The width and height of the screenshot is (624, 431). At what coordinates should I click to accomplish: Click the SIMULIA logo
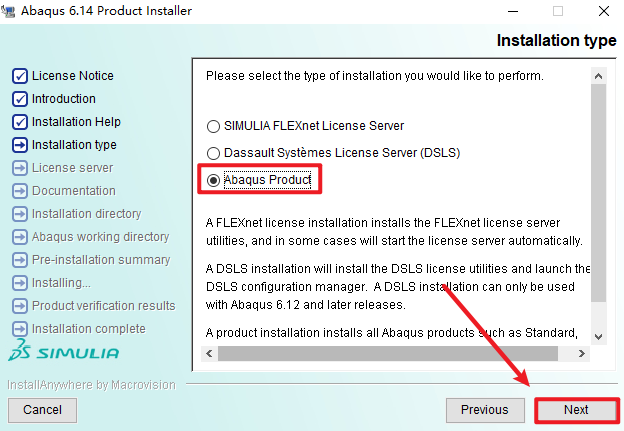pos(64,352)
